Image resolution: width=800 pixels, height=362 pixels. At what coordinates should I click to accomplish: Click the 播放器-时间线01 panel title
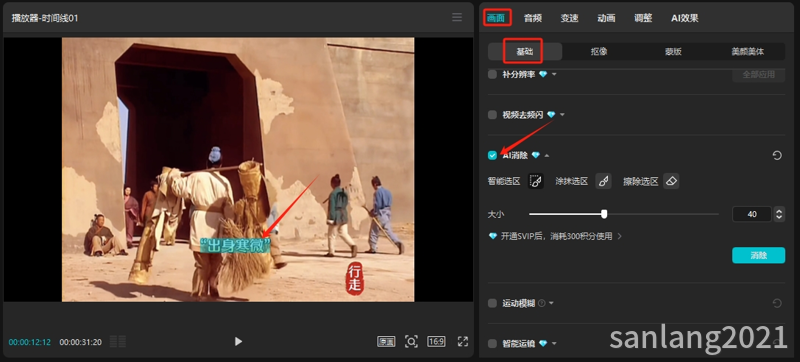click(45, 18)
